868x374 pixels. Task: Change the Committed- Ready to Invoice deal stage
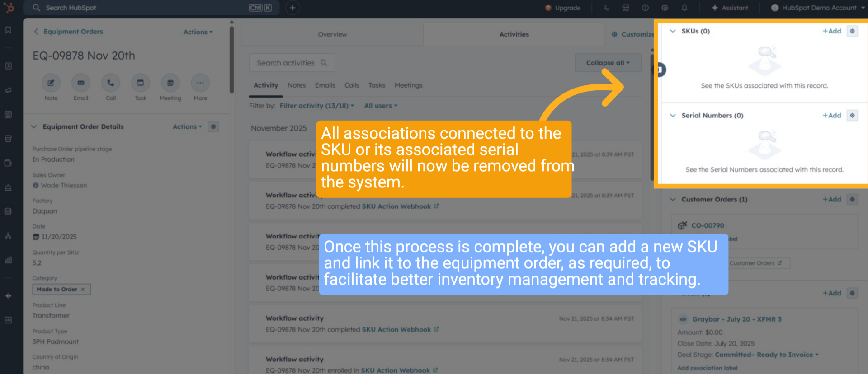[767, 355]
